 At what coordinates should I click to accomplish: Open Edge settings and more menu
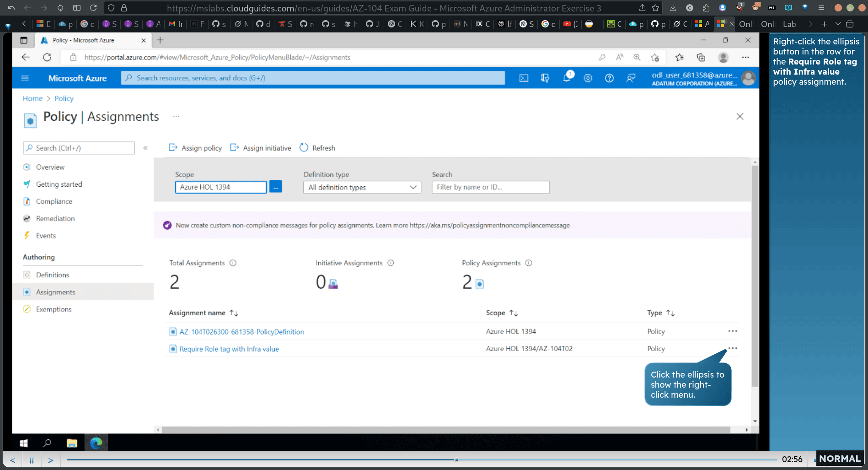(745, 57)
